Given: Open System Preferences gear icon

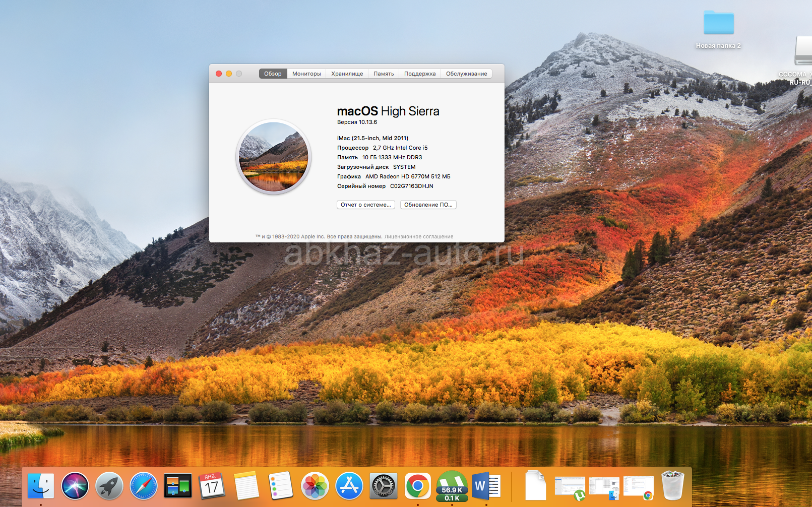Looking at the screenshot, I should tap(384, 486).
